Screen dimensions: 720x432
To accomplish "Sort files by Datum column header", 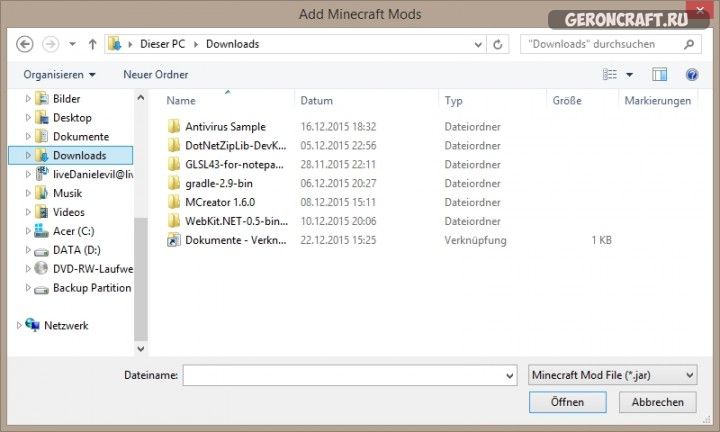I will [316, 101].
